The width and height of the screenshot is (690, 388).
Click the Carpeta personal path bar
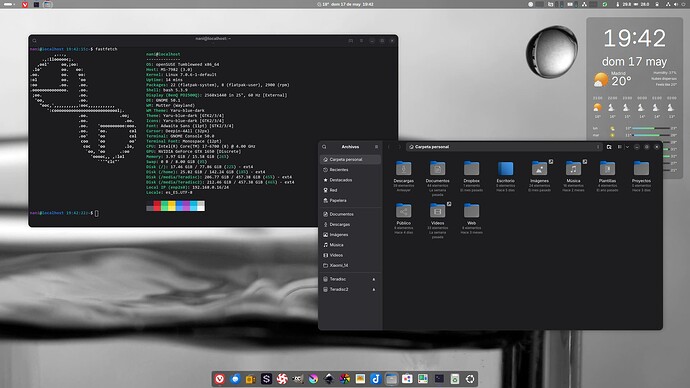tap(504, 147)
